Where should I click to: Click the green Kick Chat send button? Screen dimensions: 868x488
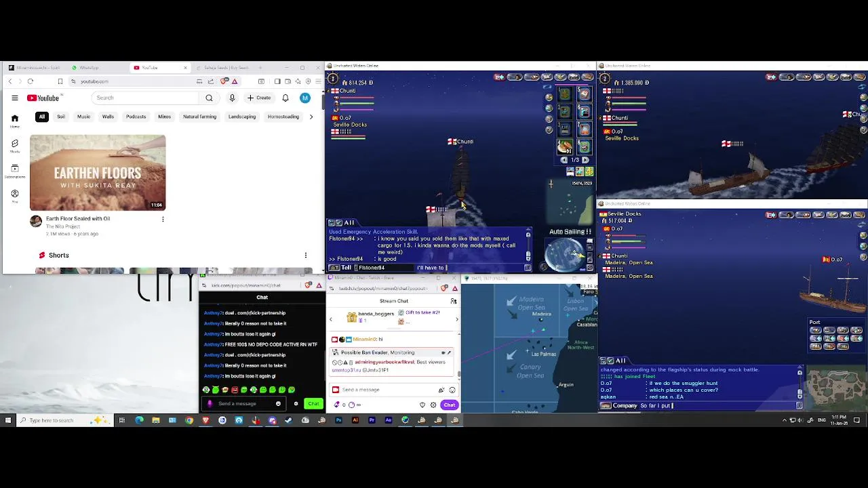click(x=313, y=404)
